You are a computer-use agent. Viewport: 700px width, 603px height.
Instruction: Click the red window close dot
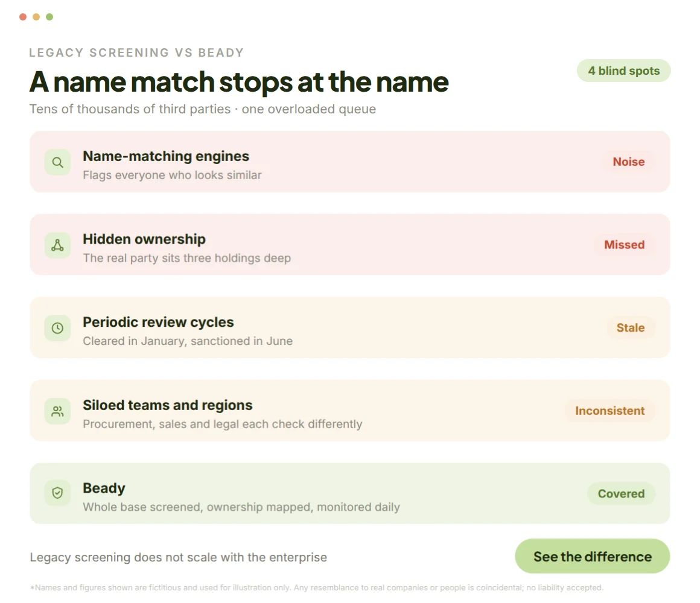point(23,17)
